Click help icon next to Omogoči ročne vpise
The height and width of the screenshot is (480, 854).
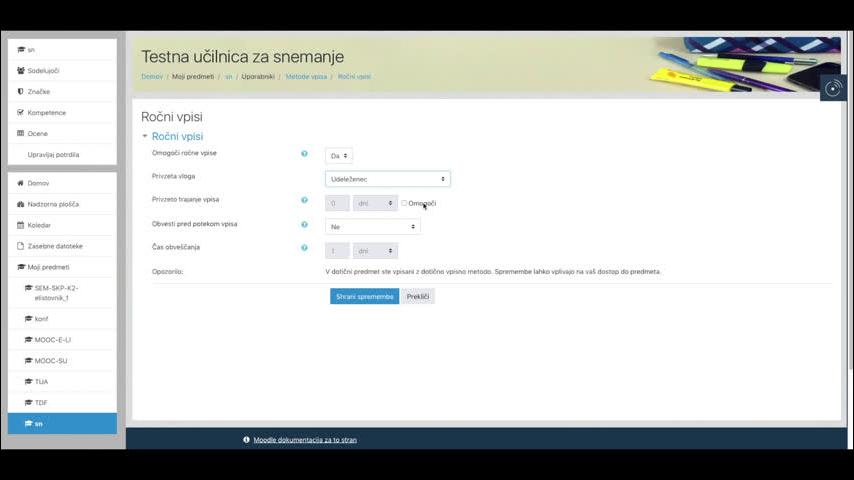304,154
